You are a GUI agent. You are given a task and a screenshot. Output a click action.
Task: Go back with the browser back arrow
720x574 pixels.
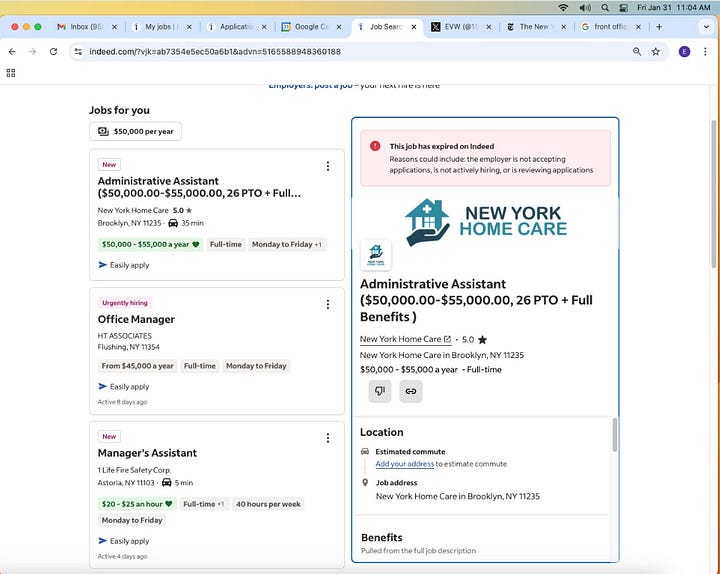[12, 51]
